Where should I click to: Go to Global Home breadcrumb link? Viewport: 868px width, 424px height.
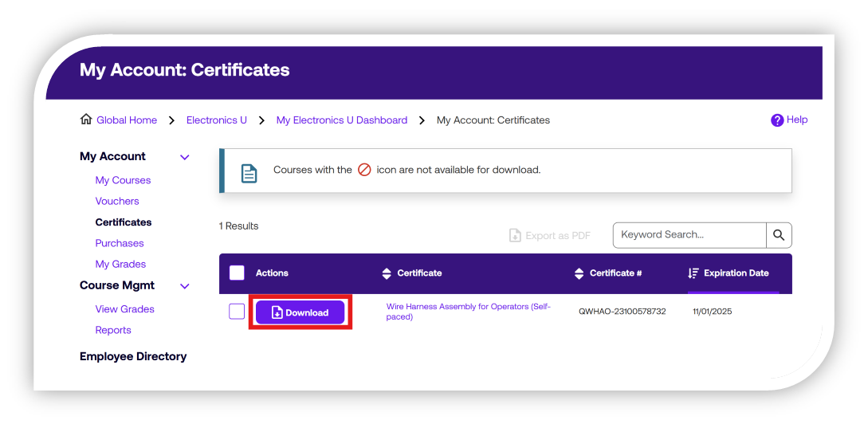(127, 120)
